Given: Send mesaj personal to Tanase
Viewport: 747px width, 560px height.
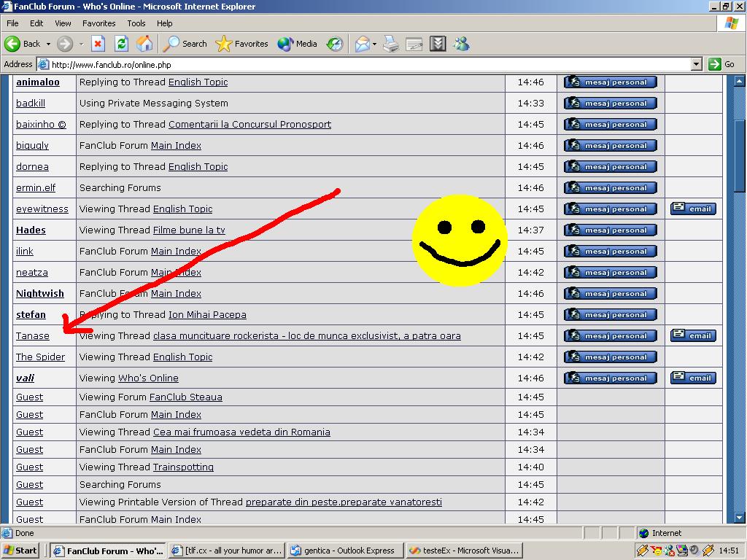Looking at the screenshot, I should click(610, 335).
